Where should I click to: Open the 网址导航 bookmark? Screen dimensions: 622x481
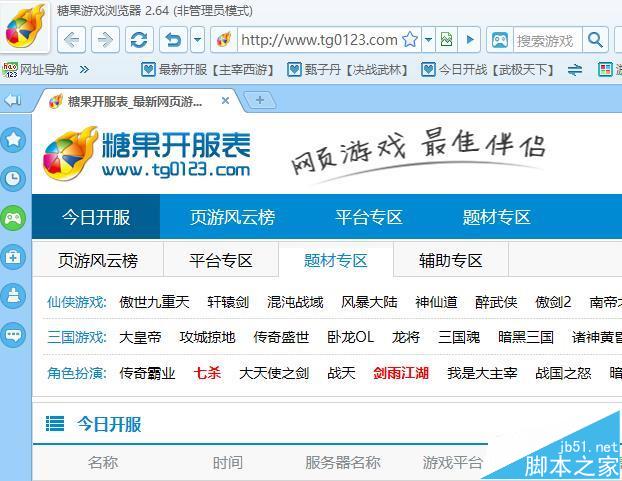[35, 70]
